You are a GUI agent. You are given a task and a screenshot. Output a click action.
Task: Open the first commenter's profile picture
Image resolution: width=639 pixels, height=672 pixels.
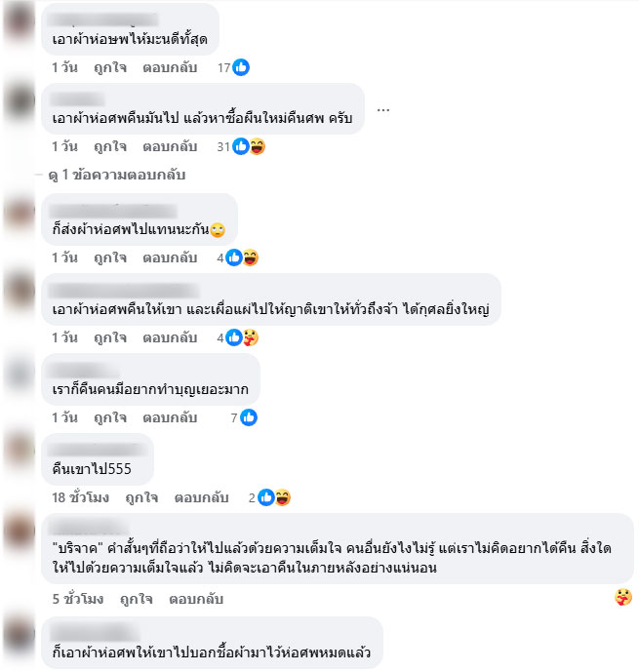point(20,20)
